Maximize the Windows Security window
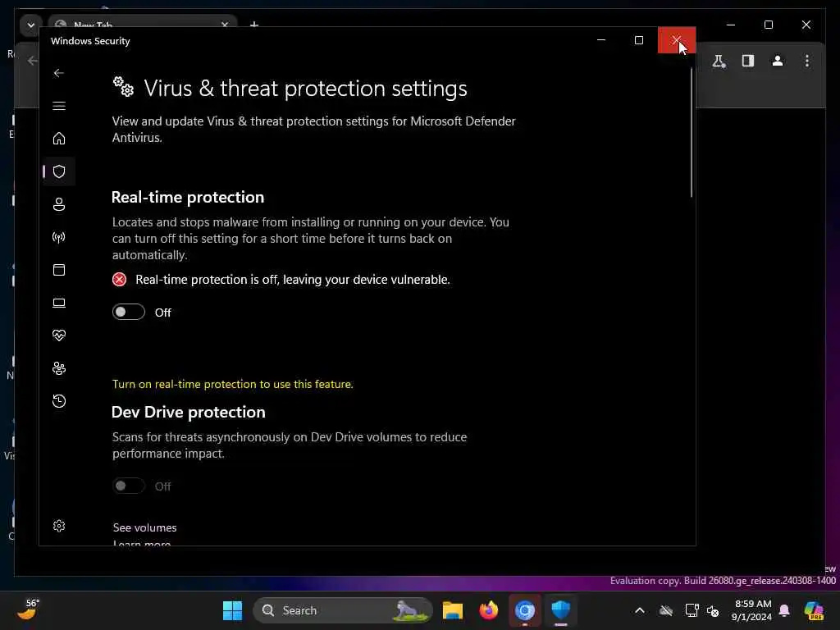This screenshot has height=630, width=840. tap(638, 40)
